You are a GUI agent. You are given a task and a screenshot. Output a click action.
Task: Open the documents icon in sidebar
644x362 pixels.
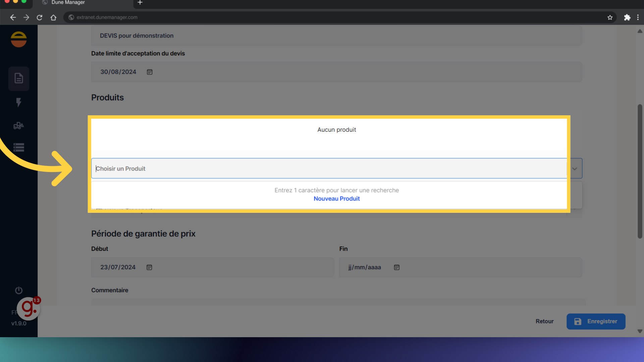(19, 78)
